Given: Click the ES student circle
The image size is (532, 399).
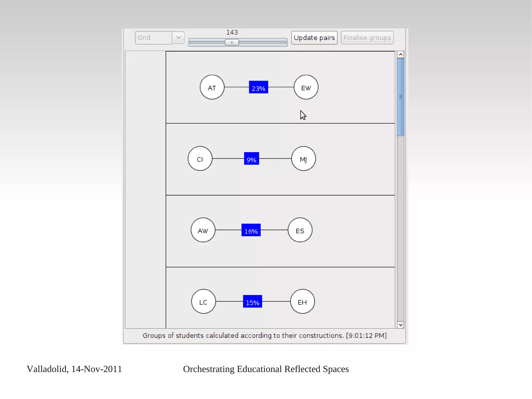Looking at the screenshot, I should click(x=300, y=230).
